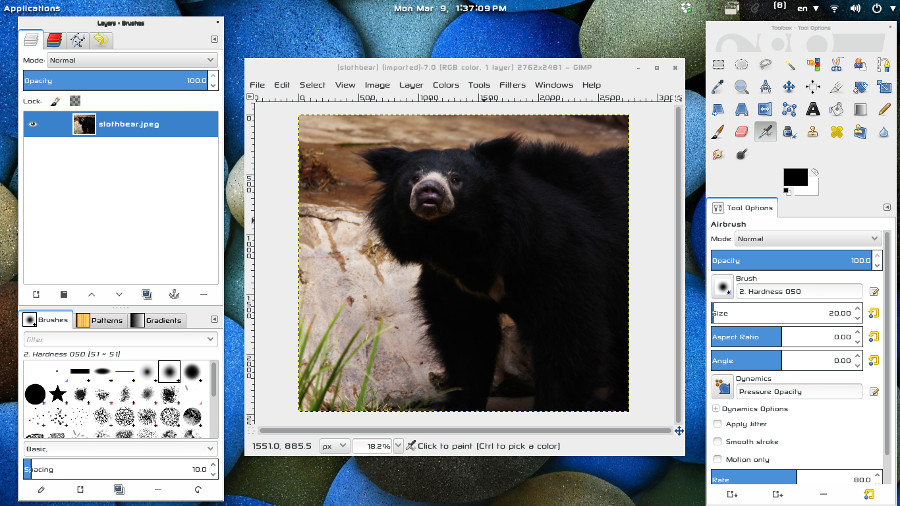Screen dimensions: 900x506
Task: Select the Zoom magnifier tool
Action: pyautogui.click(x=742, y=87)
